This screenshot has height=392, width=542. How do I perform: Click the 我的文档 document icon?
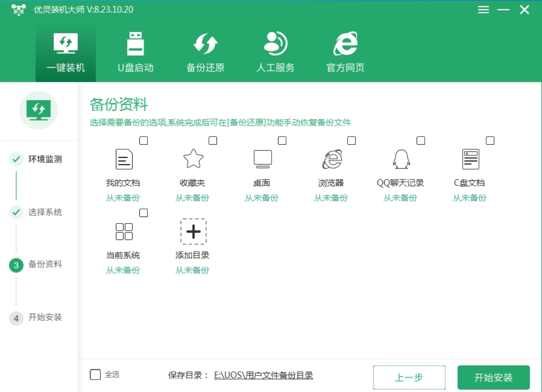pos(123,159)
